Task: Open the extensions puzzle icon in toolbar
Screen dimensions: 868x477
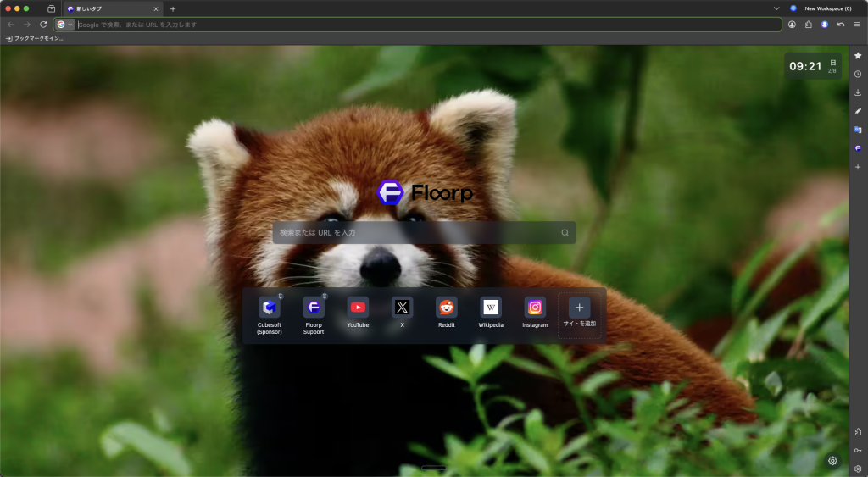Action: pyautogui.click(x=808, y=25)
